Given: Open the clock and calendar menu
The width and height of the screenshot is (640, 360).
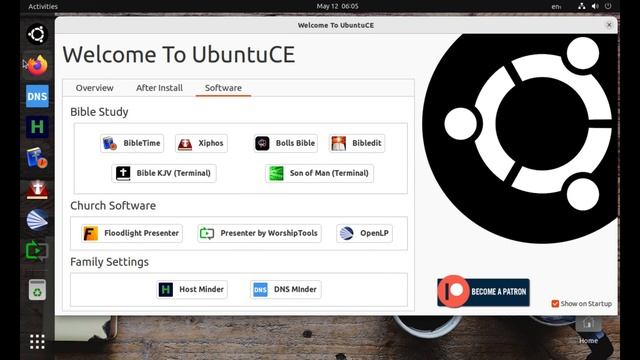Looking at the screenshot, I should tap(337, 6).
